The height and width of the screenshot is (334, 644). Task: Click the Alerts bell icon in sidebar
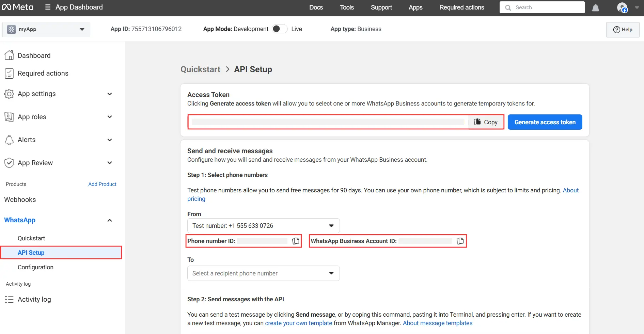tap(9, 140)
